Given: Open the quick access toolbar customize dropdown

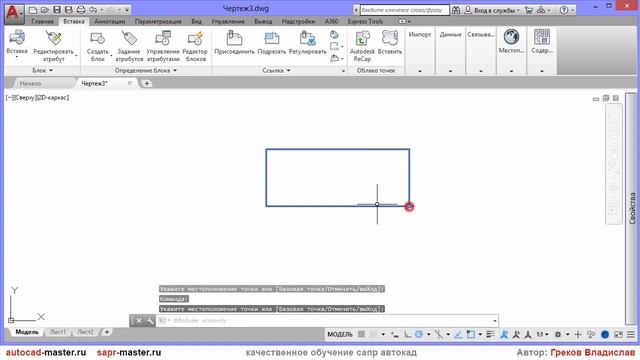Looking at the screenshot, I should coord(127,10).
